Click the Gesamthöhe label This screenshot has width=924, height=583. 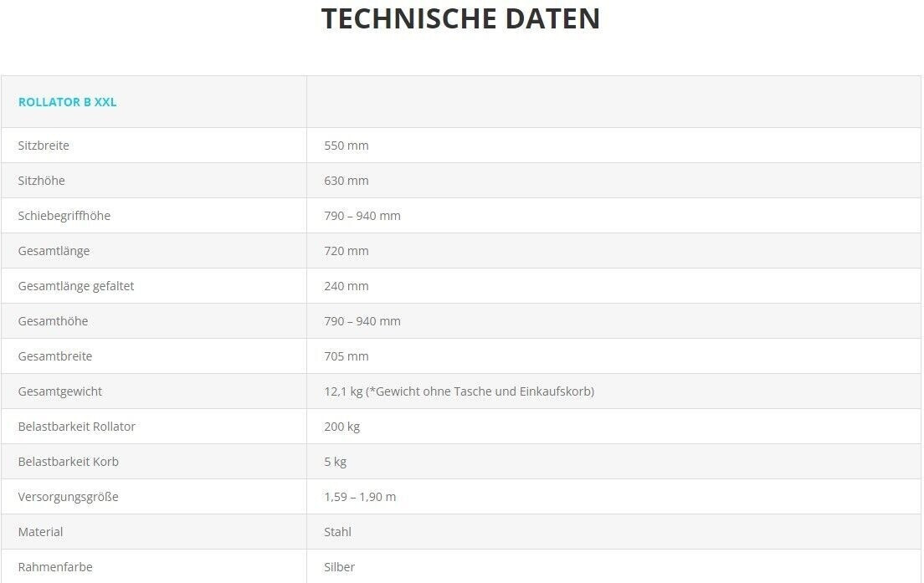point(53,321)
